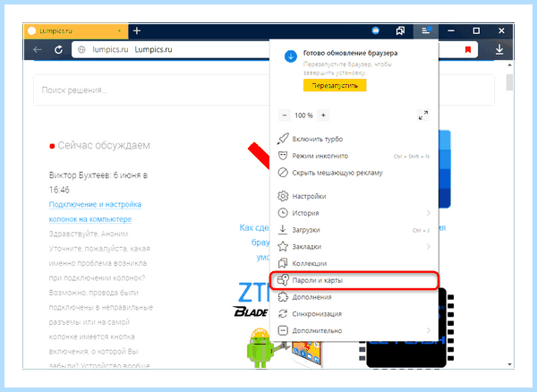537x392 pixels.
Task: Click the 100 % zoom value
Action: pyautogui.click(x=303, y=115)
